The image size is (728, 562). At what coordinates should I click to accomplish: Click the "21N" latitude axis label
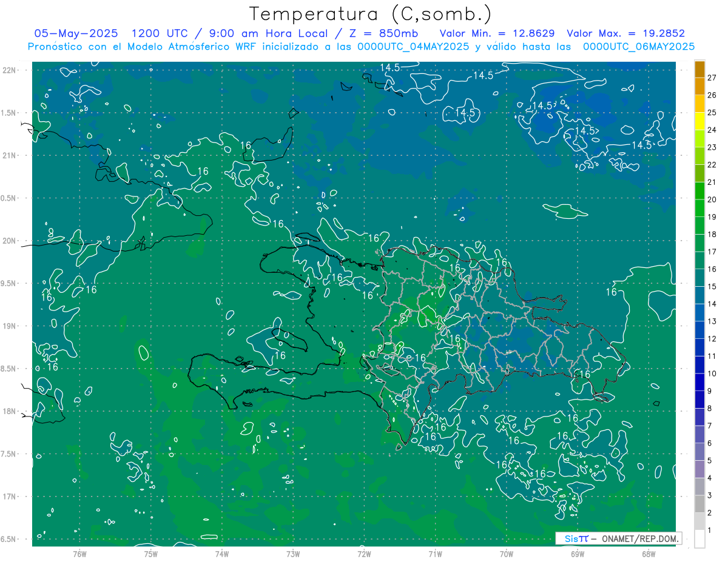click(x=10, y=155)
